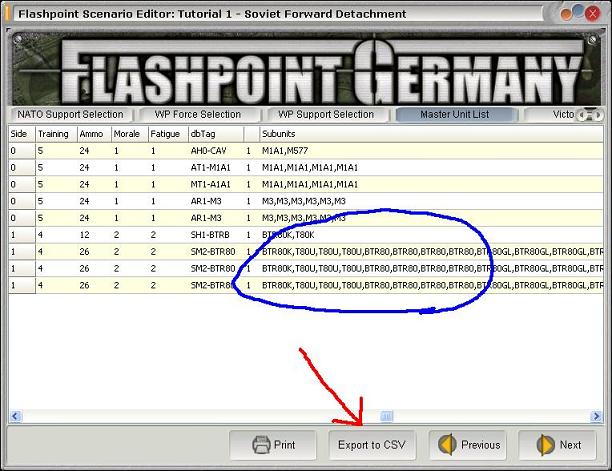Click the blue maximize button in title bar
This screenshot has height=471, width=612.
tap(579, 11)
